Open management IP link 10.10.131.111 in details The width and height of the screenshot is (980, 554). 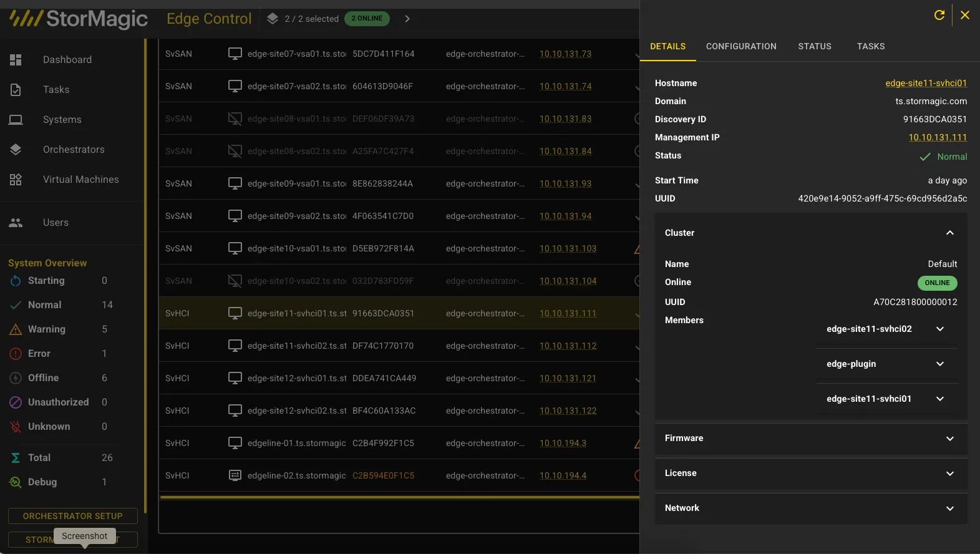coord(937,137)
